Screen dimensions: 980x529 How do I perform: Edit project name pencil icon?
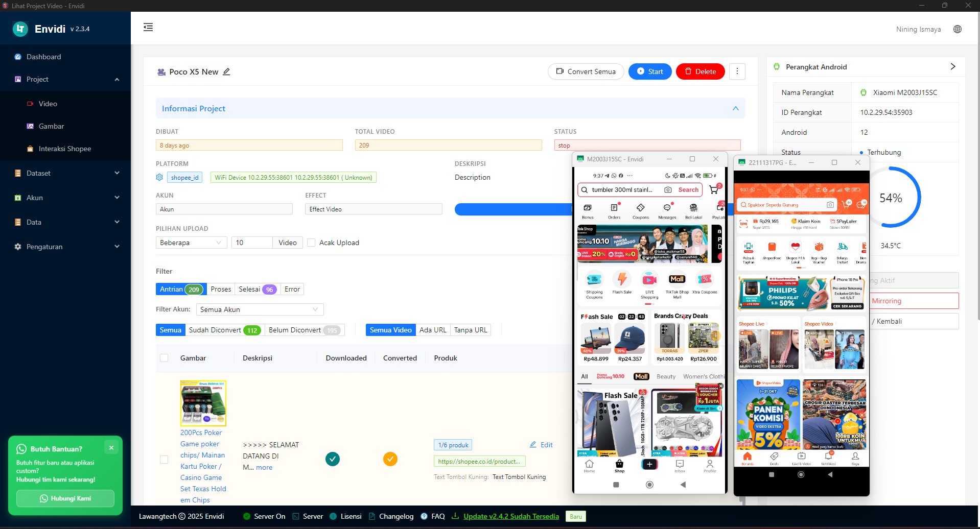coord(226,71)
